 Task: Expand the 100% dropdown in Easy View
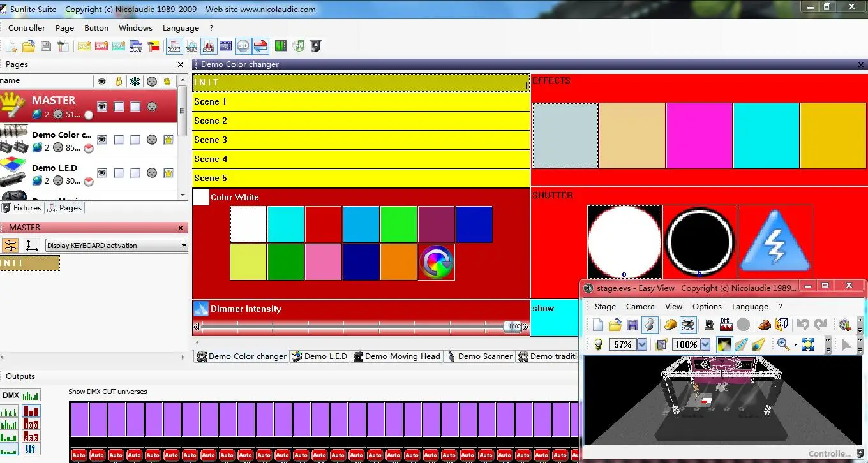[x=705, y=344]
